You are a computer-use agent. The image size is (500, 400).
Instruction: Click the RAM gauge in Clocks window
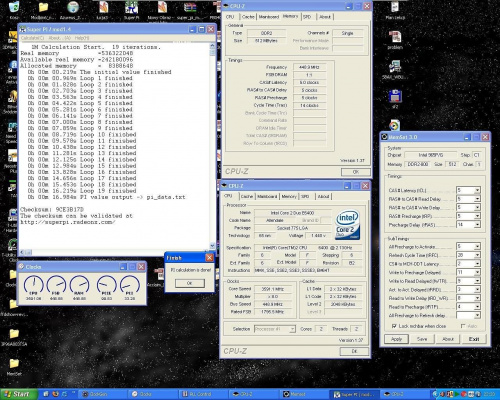80,285
